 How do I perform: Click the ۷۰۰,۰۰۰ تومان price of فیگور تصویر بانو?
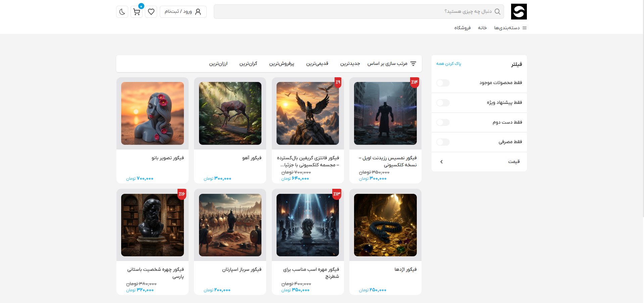point(140,179)
